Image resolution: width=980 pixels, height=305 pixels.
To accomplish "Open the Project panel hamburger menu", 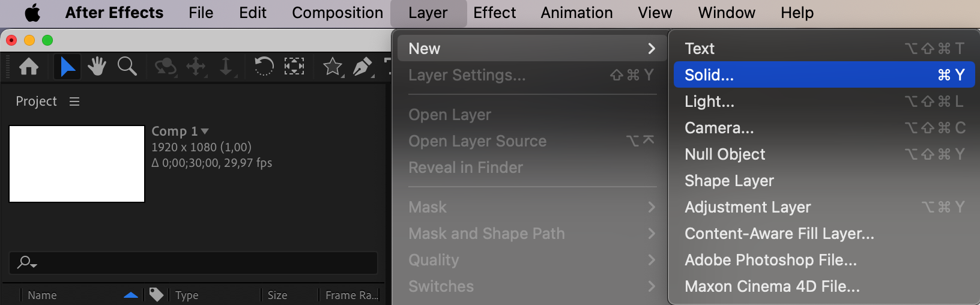I will (x=74, y=101).
